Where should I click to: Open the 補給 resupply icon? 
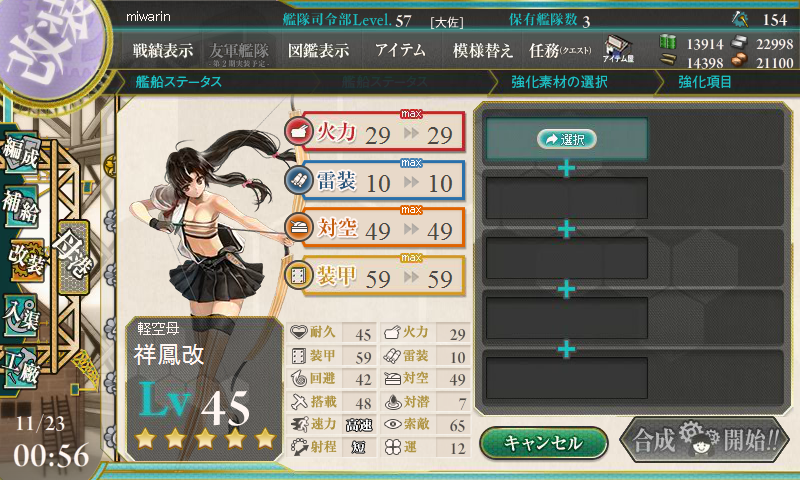21,206
